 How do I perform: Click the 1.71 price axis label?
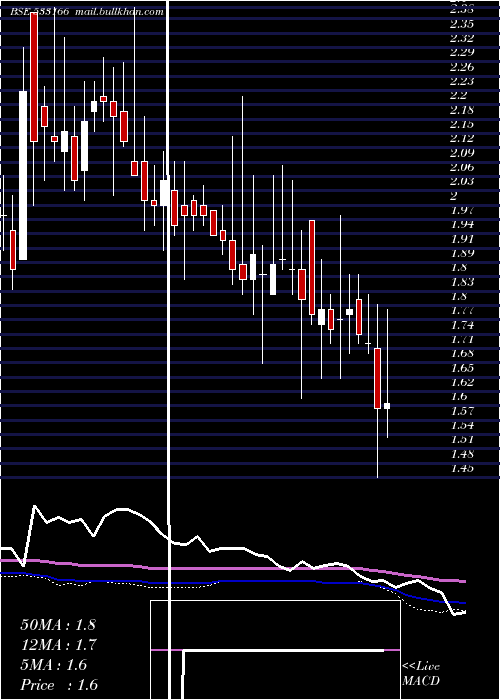click(462, 339)
